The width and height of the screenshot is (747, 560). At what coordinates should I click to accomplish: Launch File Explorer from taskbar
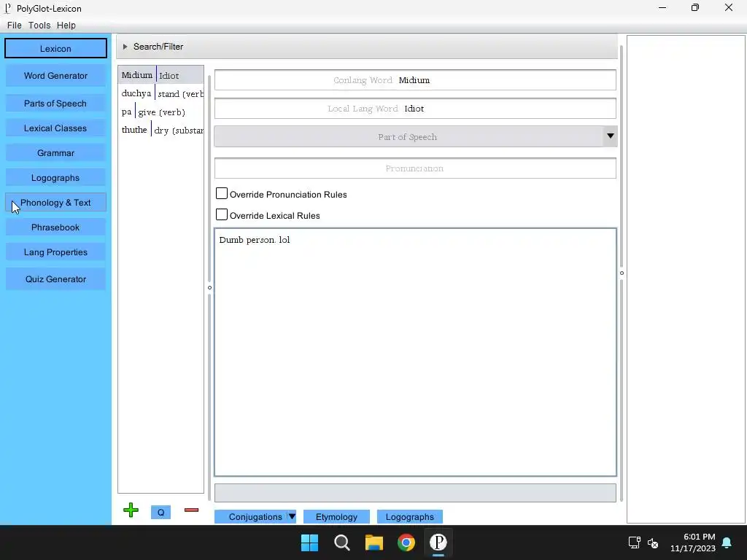point(374,542)
